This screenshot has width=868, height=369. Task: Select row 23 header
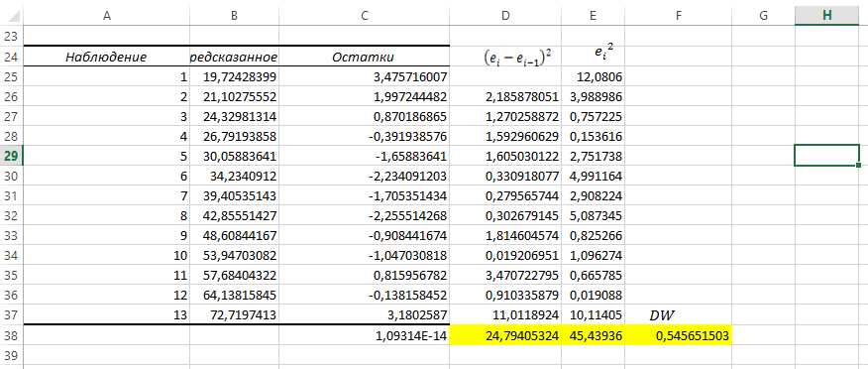click(12, 36)
